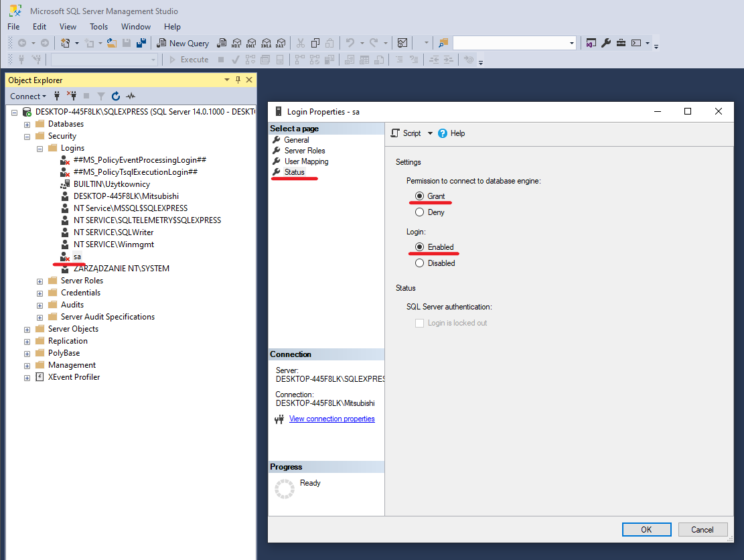The width and height of the screenshot is (744, 560).
Task: Expand the Databases node
Action: [27, 125]
